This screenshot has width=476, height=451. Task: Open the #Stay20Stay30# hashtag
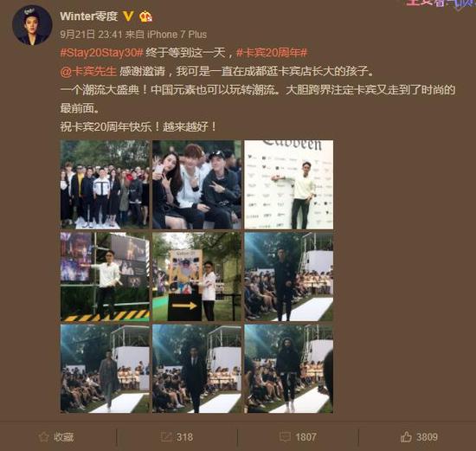tap(101, 53)
